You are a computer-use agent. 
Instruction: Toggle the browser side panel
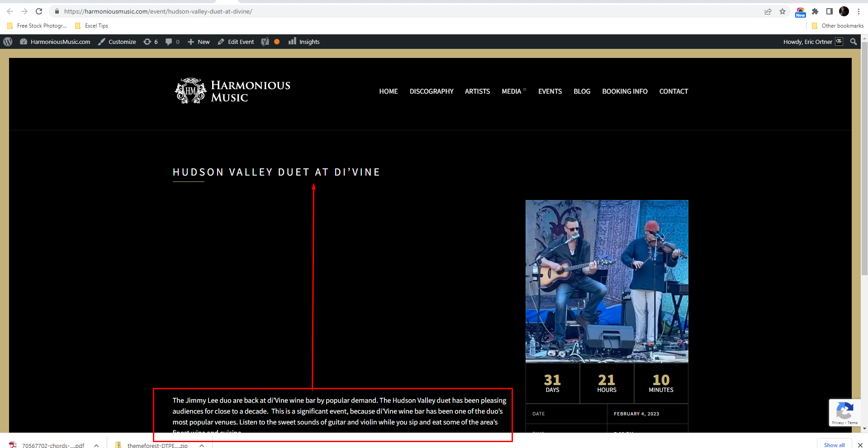[x=830, y=11]
